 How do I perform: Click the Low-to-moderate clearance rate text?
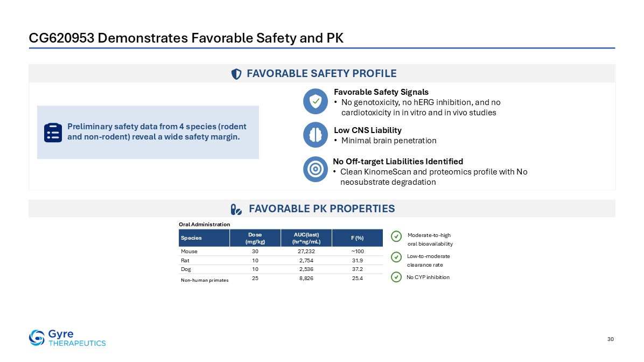(x=429, y=261)
